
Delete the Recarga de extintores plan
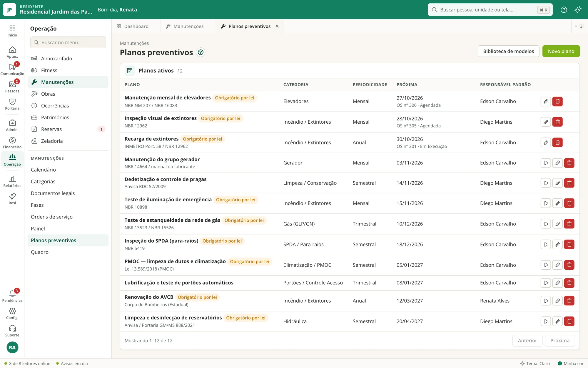(x=557, y=142)
